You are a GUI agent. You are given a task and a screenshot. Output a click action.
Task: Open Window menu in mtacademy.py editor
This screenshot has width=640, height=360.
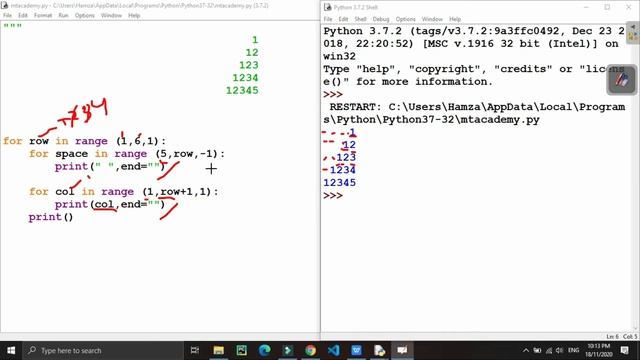point(111,16)
